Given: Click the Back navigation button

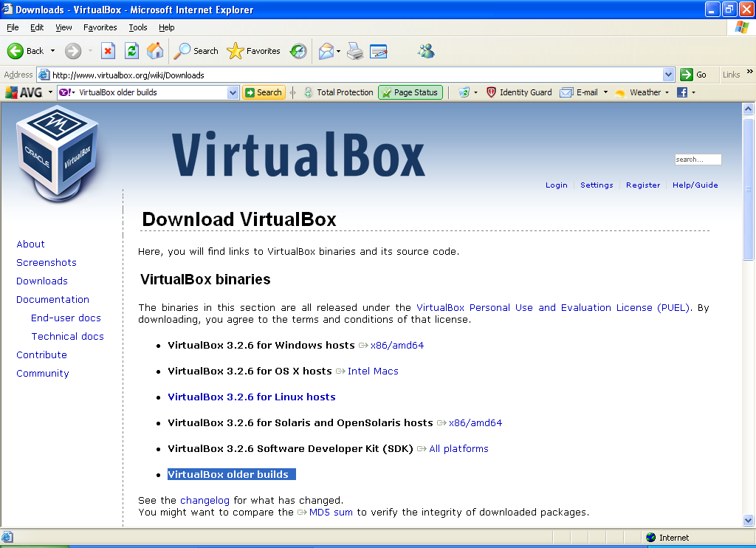Looking at the screenshot, I should pyautogui.click(x=26, y=51).
